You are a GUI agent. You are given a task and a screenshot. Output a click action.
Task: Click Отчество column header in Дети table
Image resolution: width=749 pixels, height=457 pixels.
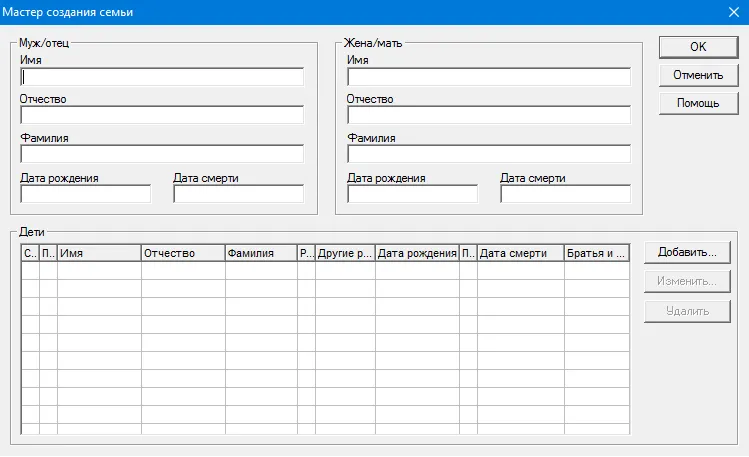[x=183, y=253]
